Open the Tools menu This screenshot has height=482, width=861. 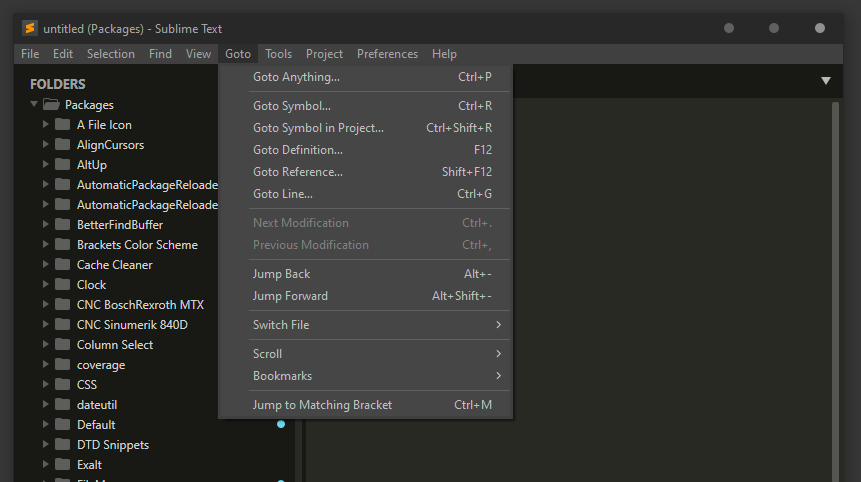click(x=278, y=54)
